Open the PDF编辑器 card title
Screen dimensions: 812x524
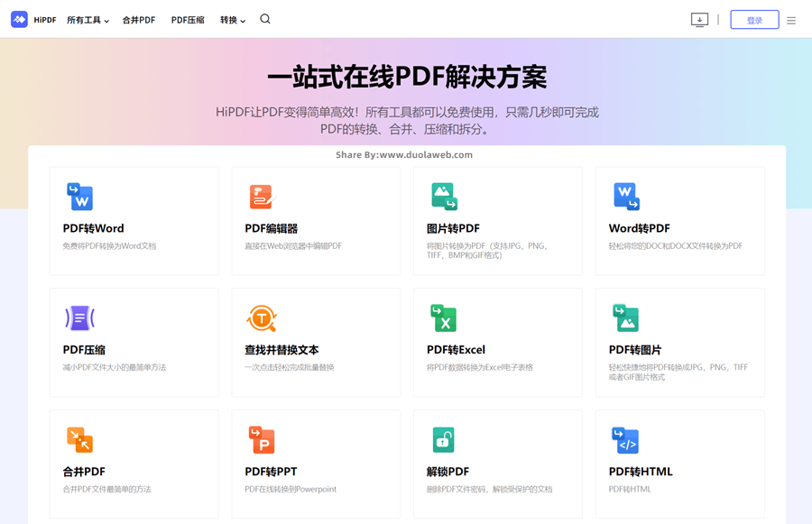click(x=272, y=228)
